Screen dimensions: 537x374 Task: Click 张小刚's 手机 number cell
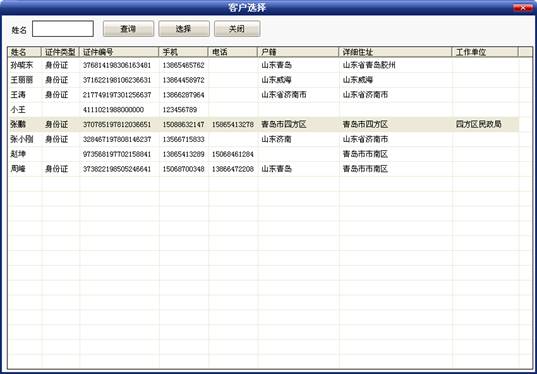183,139
